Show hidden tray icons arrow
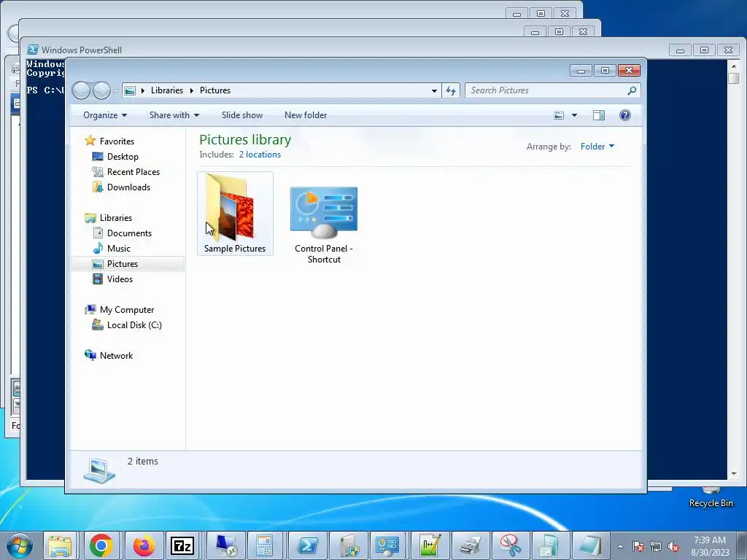The height and width of the screenshot is (560, 747). (x=620, y=546)
